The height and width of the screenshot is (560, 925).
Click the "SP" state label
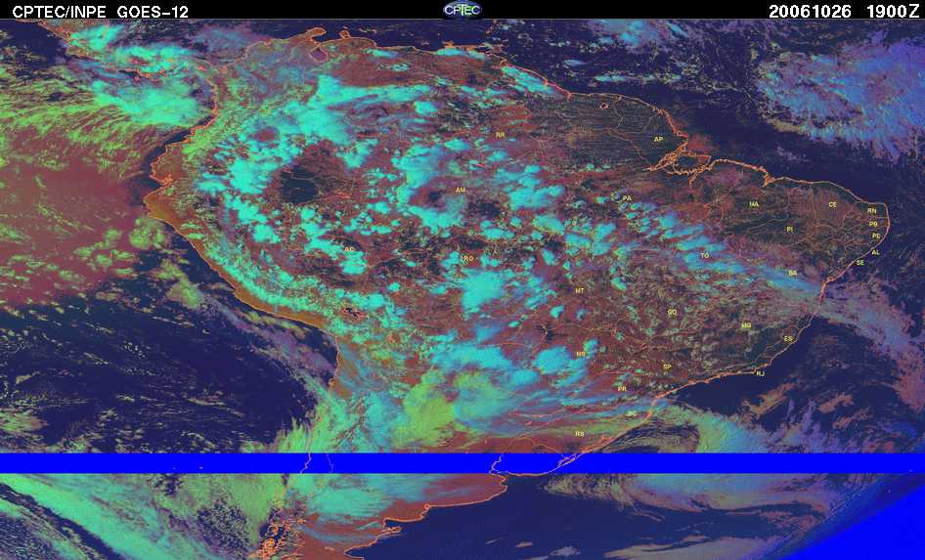click(667, 367)
